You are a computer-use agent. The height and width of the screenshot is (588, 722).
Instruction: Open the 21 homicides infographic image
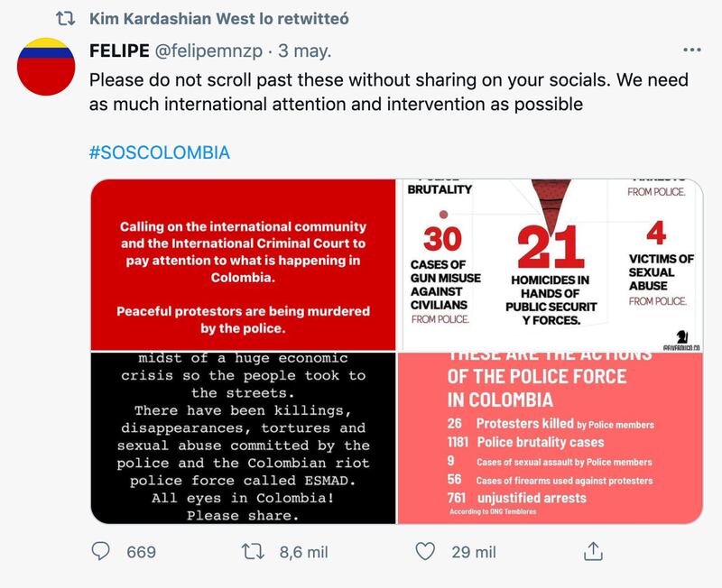551,264
